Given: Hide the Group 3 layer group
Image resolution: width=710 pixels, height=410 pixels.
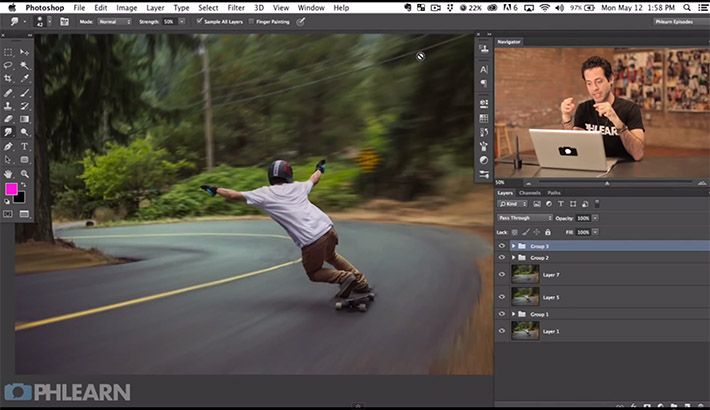Looking at the screenshot, I should (x=502, y=246).
